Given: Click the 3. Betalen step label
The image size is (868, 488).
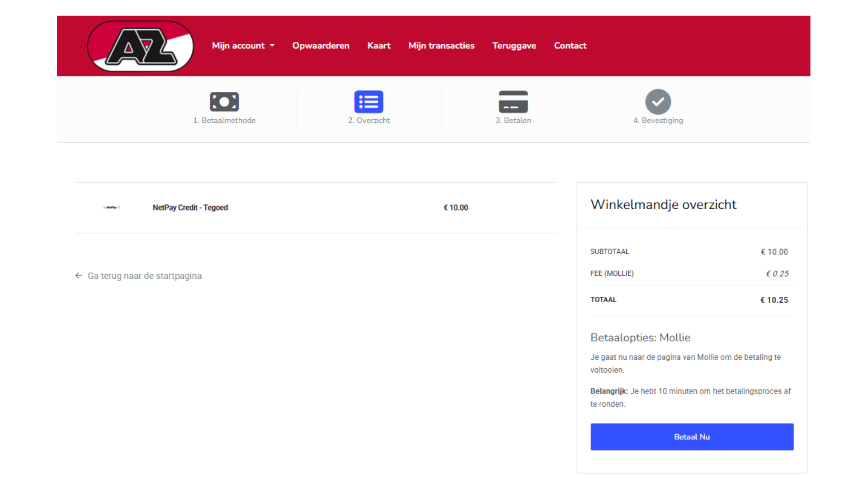Looking at the screenshot, I should tap(513, 121).
